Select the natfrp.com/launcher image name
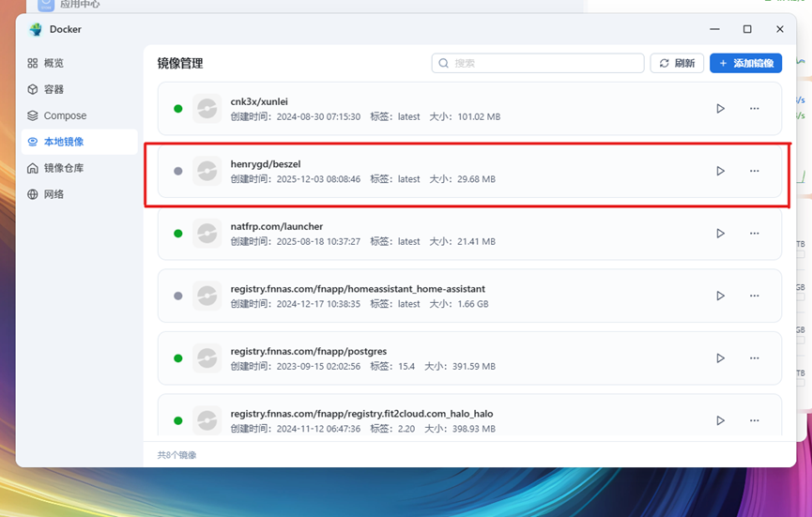Viewport: 812px width, 517px height. (x=277, y=226)
